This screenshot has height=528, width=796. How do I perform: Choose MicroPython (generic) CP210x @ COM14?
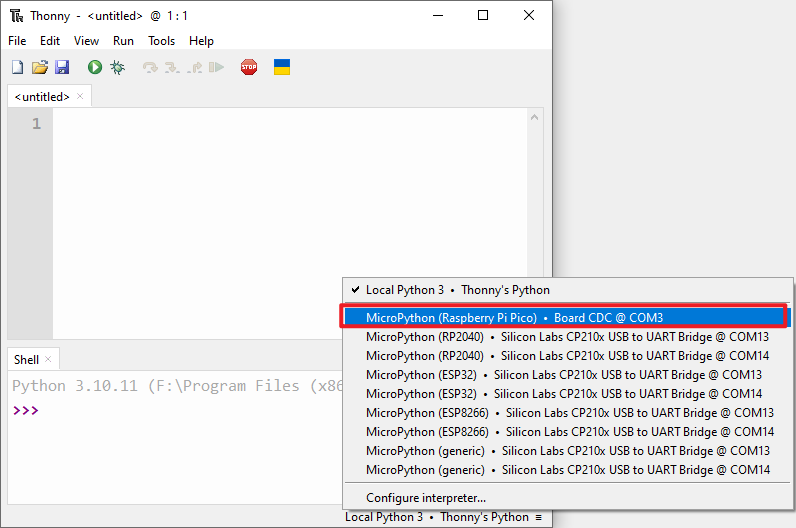(x=568, y=470)
